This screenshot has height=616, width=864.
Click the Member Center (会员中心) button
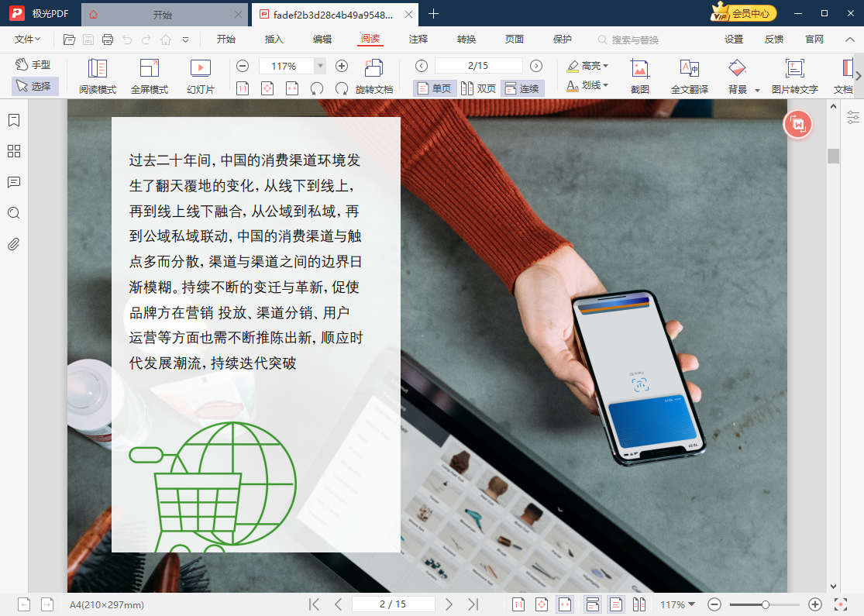[x=743, y=13]
